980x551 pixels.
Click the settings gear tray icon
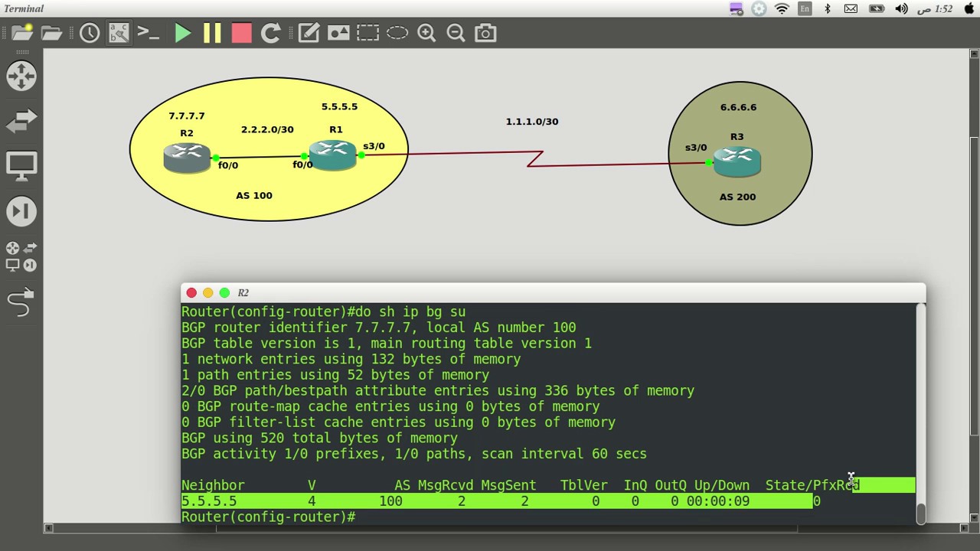pyautogui.click(x=759, y=8)
